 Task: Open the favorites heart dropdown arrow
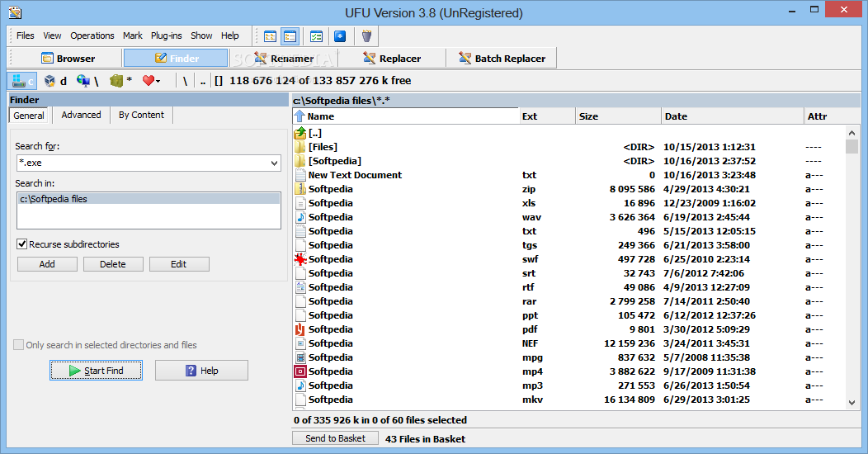tap(158, 82)
